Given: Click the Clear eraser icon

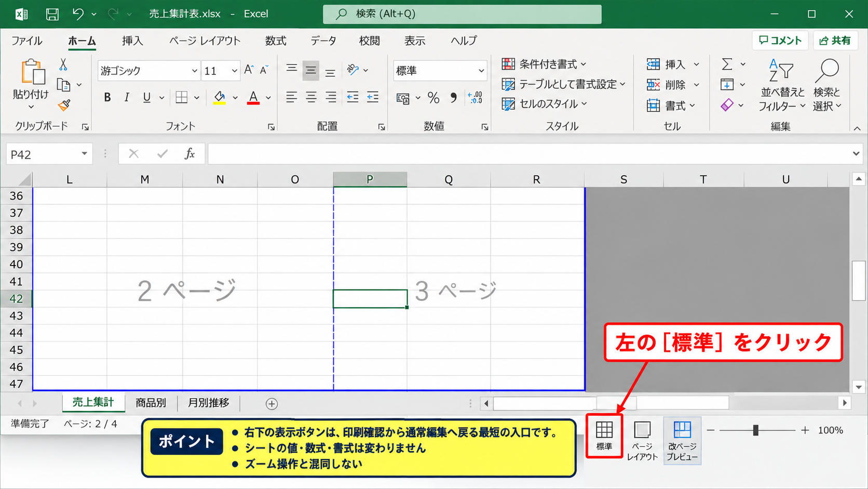Looking at the screenshot, I should click(x=727, y=105).
